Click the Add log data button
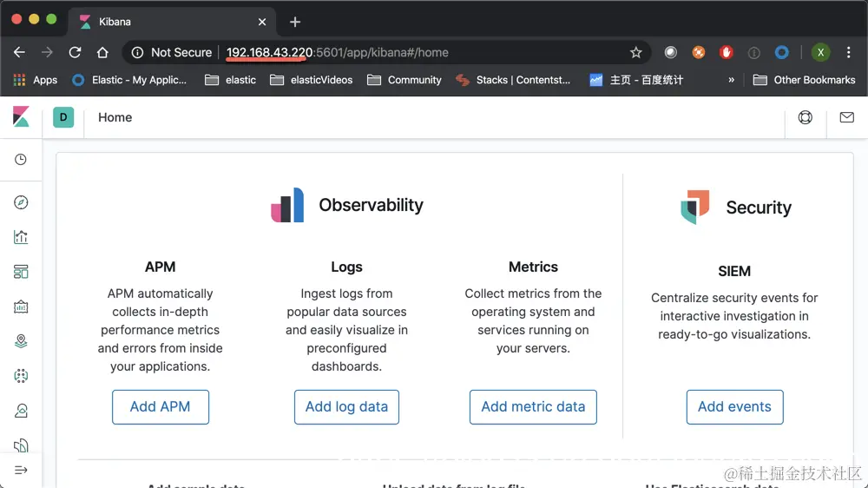The width and height of the screenshot is (868, 488). coord(346,407)
